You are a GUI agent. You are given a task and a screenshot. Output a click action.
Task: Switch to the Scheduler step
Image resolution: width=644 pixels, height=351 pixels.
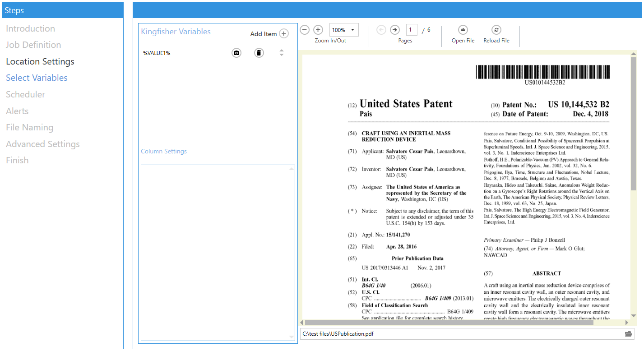pos(25,94)
